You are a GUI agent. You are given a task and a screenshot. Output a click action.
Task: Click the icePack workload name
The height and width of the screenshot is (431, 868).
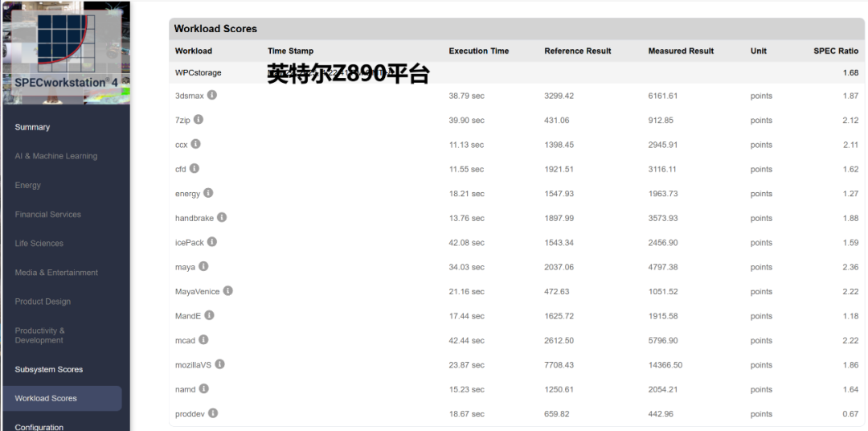pyautogui.click(x=190, y=243)
